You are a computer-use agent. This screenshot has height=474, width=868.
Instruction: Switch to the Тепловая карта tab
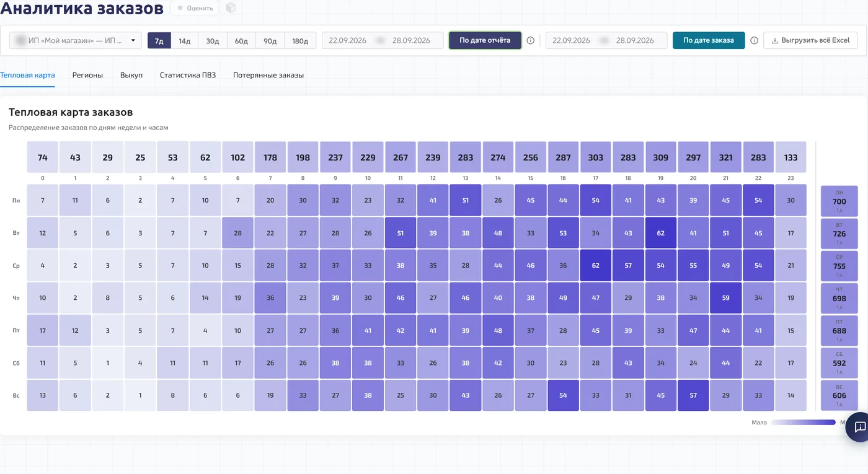point(27,75)
